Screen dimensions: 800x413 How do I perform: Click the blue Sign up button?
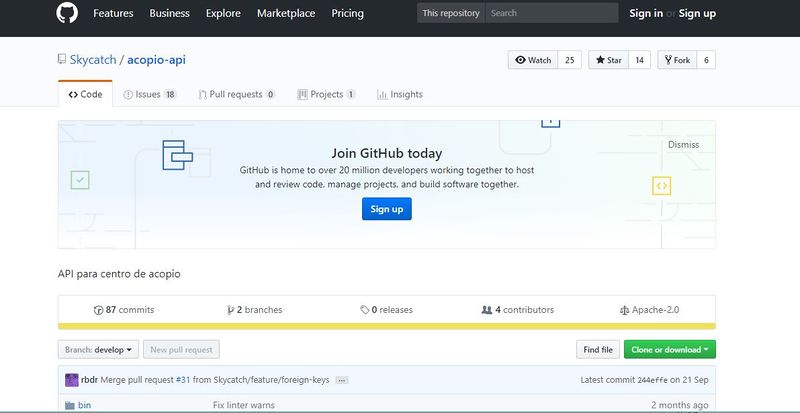click(386, 209)
